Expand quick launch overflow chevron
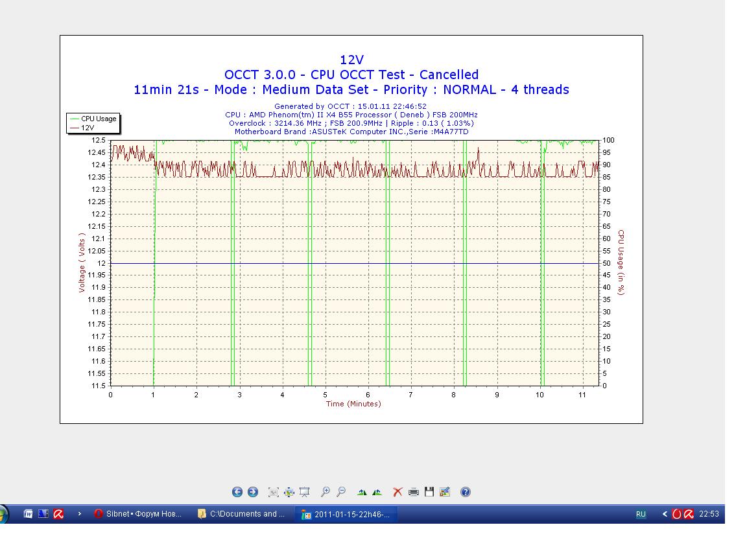This screenshot has width=747, height=560. 80,514
